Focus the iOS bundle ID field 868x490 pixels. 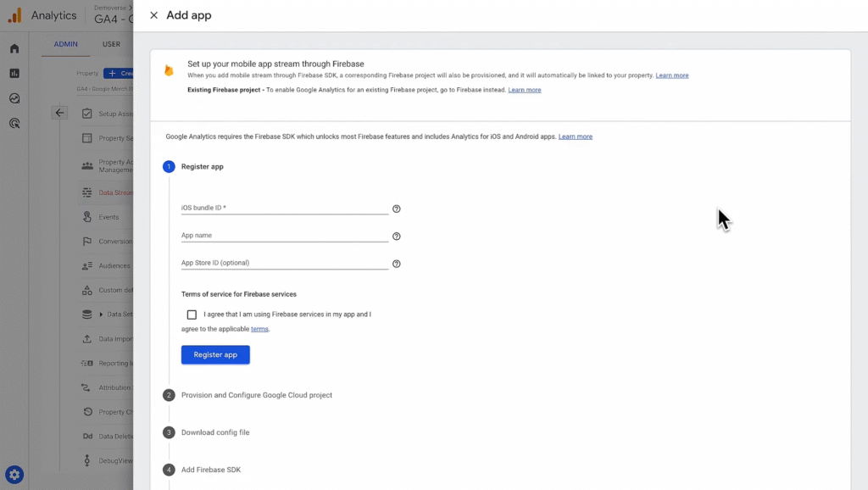285,208
